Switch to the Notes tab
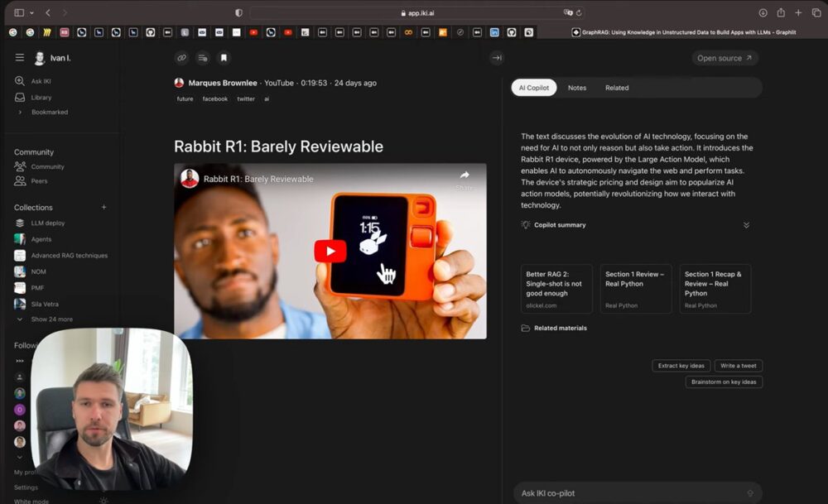Screen dimensions: 828x504 [576, 88]
